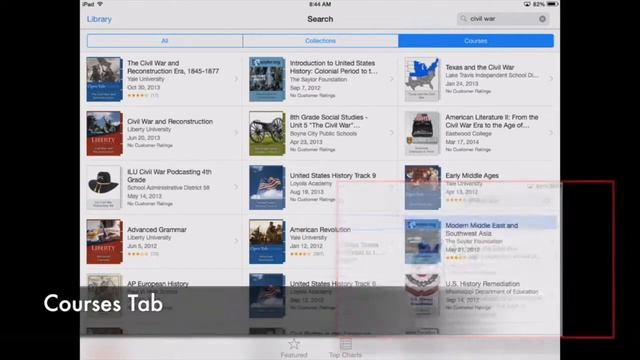Tap the Wi-Fi status icon

[x=100, y=4]
